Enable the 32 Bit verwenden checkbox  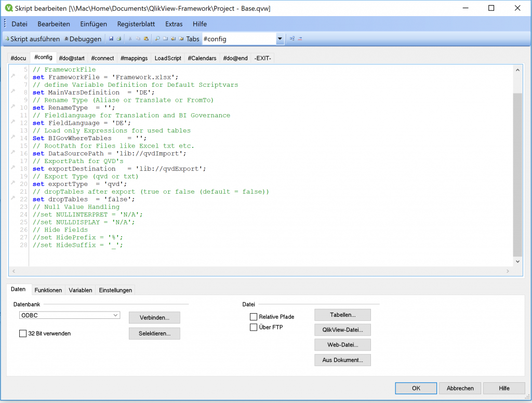[23, 333]
